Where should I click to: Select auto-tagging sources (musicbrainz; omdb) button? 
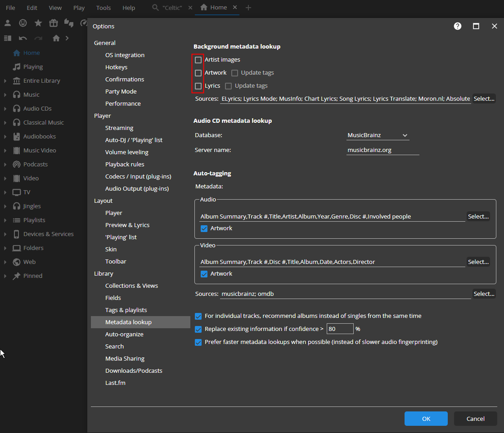(484, 294)
